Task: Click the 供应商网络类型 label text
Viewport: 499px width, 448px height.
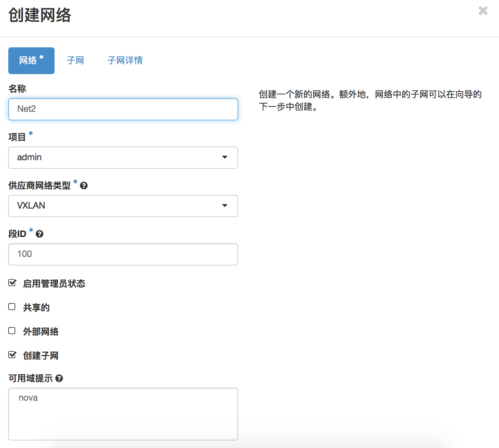Action: 39,186
